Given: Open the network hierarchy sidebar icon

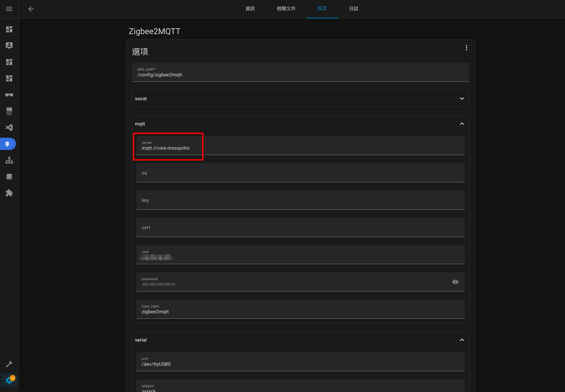Looking at the screenshot, I should click(x=9, y=160).
